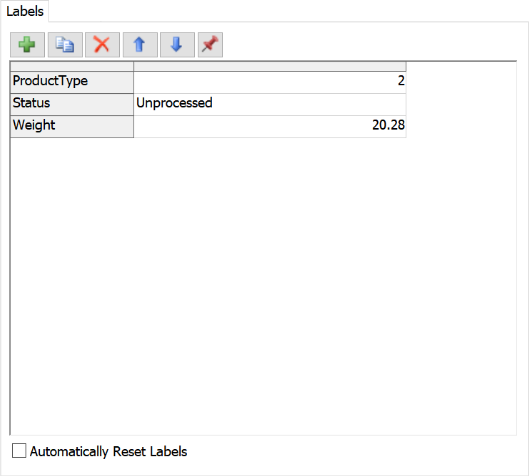
Task: Select the ProductType label name cell
Action: (x=72, y=82)
